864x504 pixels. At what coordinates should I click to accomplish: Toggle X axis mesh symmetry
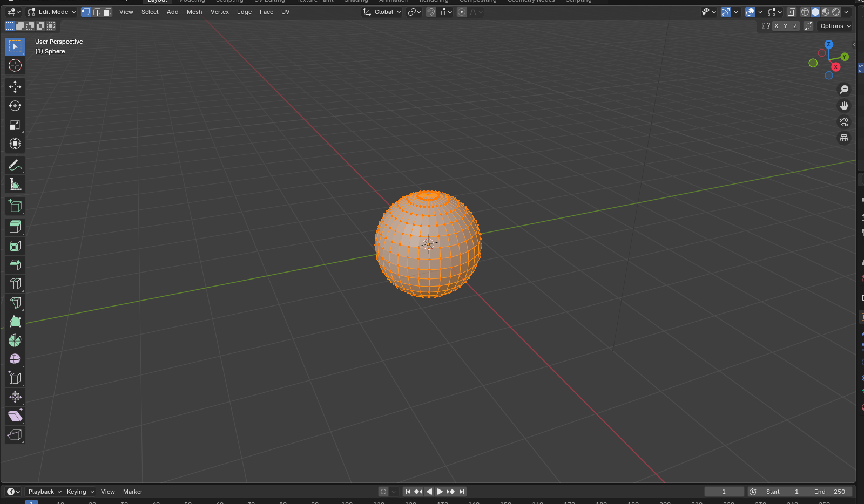(777, 26)
